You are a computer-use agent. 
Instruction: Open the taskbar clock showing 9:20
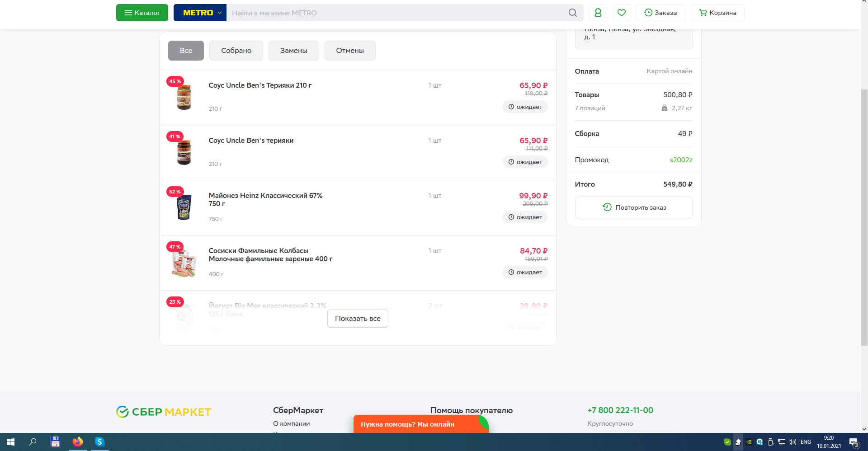point(829,442)
